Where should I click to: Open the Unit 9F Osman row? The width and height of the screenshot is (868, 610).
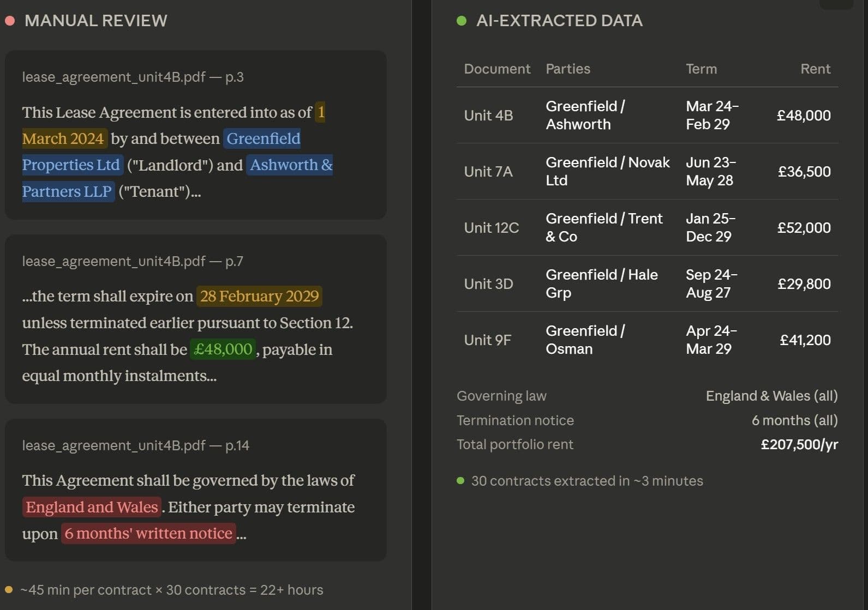click(647, 340)
